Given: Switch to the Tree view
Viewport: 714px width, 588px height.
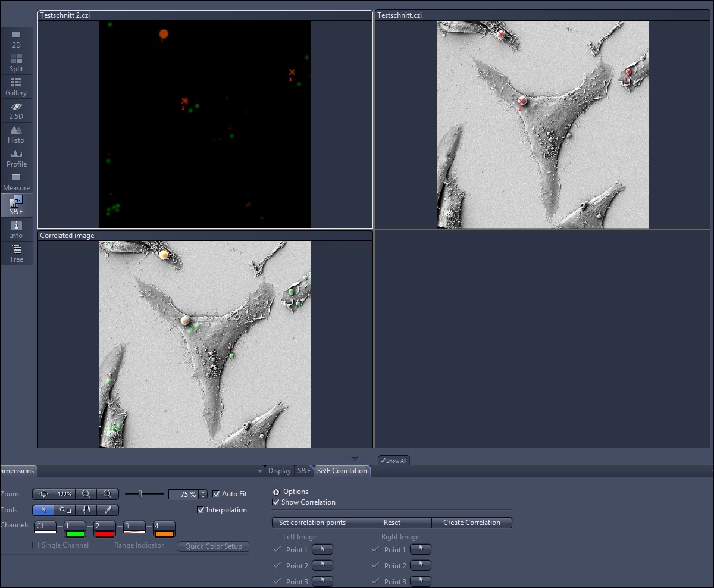Looking at the screenshot, I should point(16,254).
